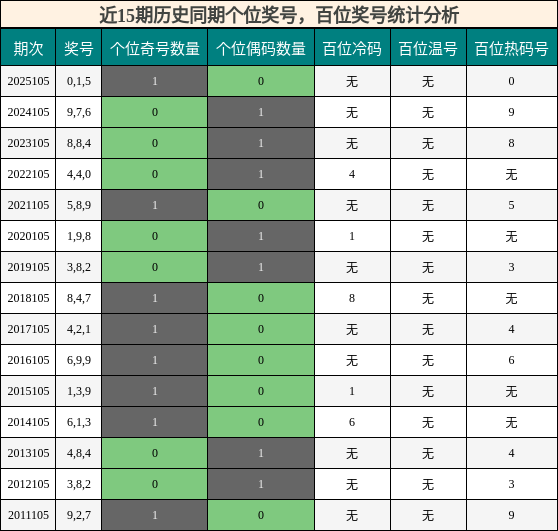Viewport: 558px width, 531px height.
Task: Click winning number 6,9,9
Action: (x=79, y=360)
